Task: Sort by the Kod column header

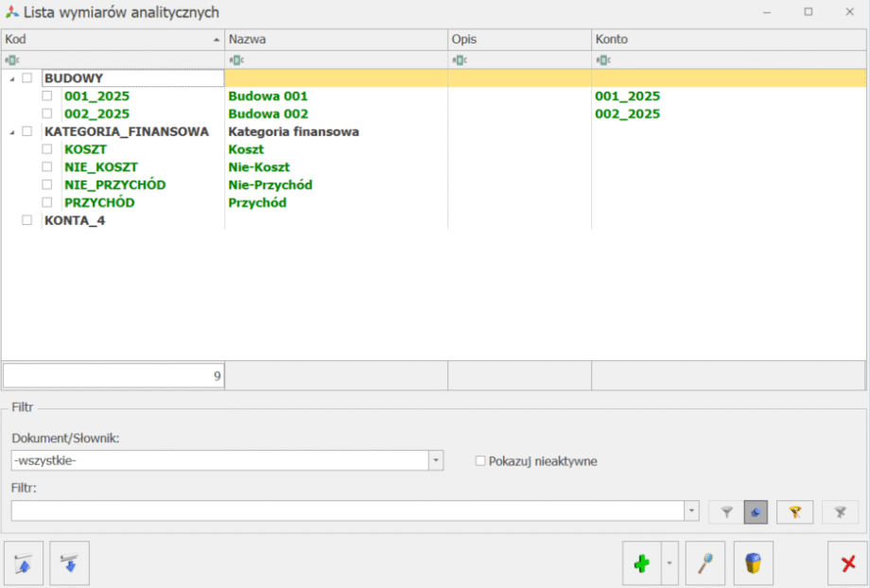Action: 112,40
